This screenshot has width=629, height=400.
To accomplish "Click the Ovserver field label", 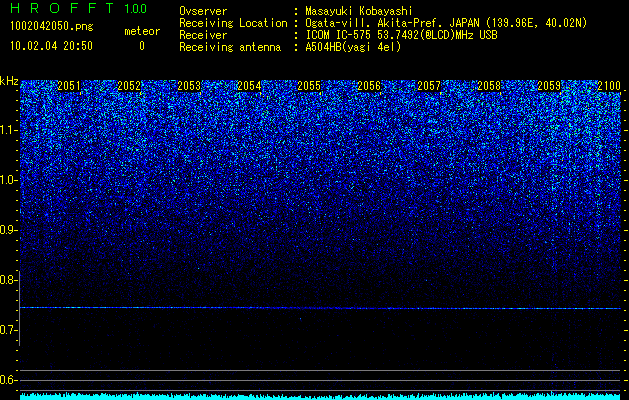I will point(203,11).
